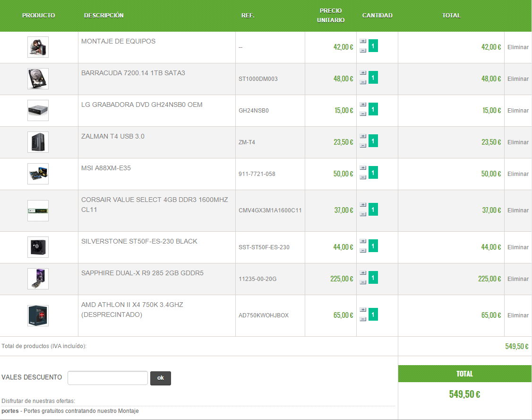Open the SILVERSTONE ST50F-ES-230 BLACK description

pos(139,241)
